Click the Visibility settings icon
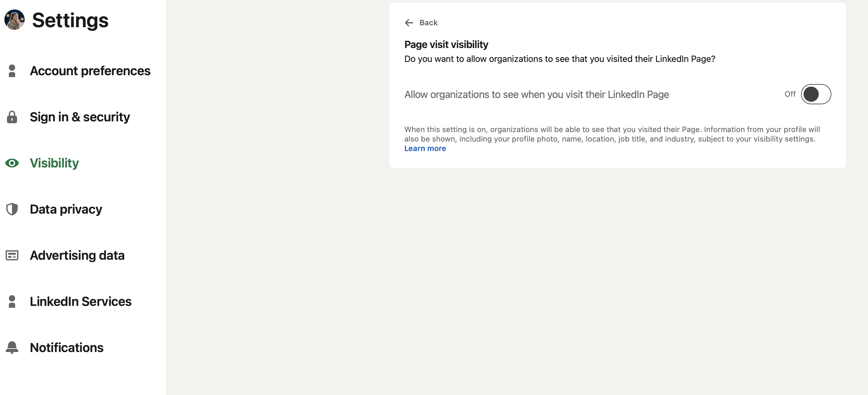The height and width of the screenshot is (395, 868). (x=12, y=162)
